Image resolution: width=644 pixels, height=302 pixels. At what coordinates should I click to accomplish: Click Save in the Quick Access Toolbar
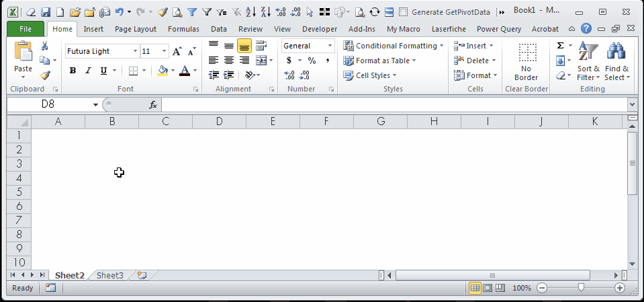(x=45, y=11)
